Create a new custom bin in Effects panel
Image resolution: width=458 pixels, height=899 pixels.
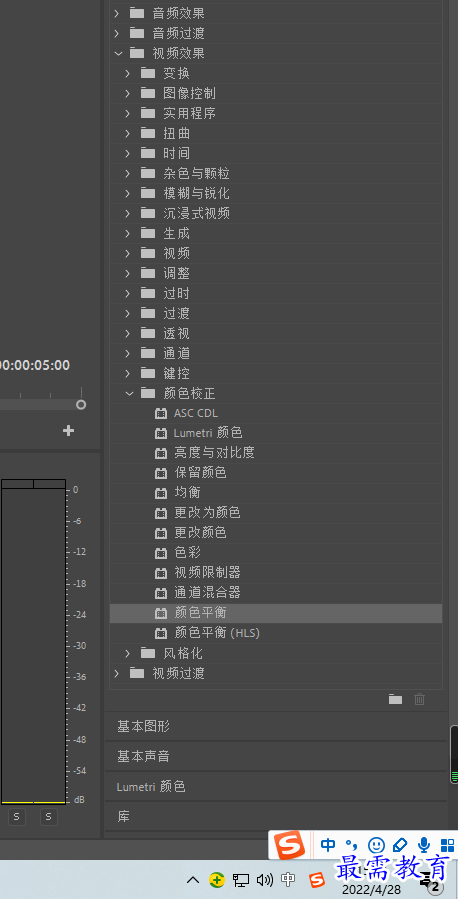pyautogui.click(x=395, y=699)
